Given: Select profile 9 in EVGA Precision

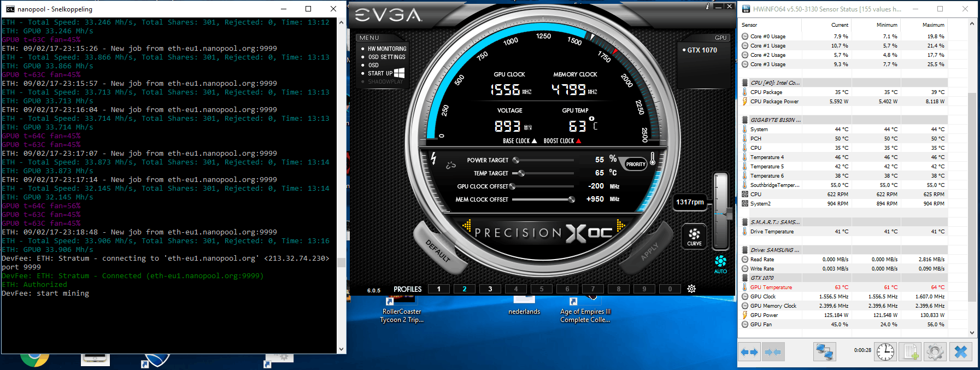Looking at the screenshot, I should (x=644, y=289).
